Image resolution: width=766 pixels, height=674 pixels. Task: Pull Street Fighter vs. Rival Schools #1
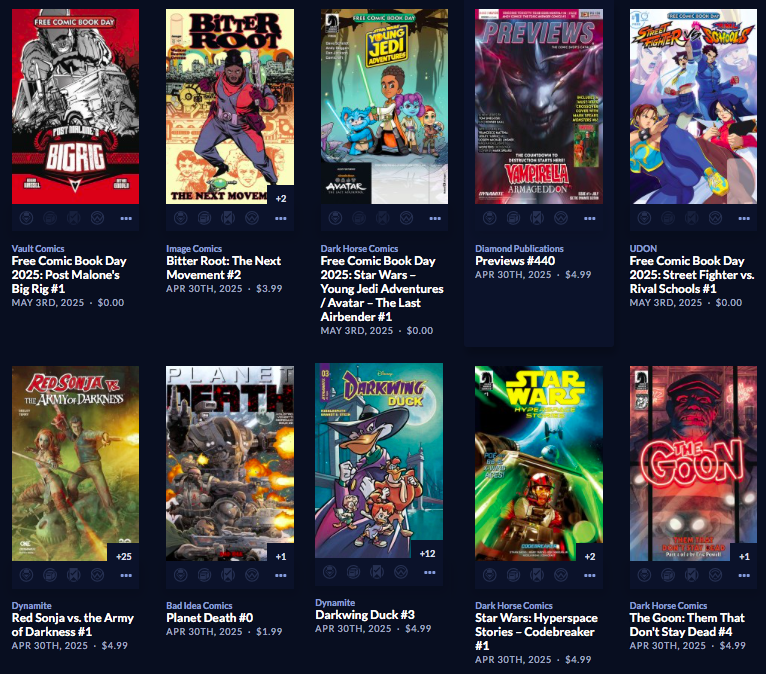644,218
